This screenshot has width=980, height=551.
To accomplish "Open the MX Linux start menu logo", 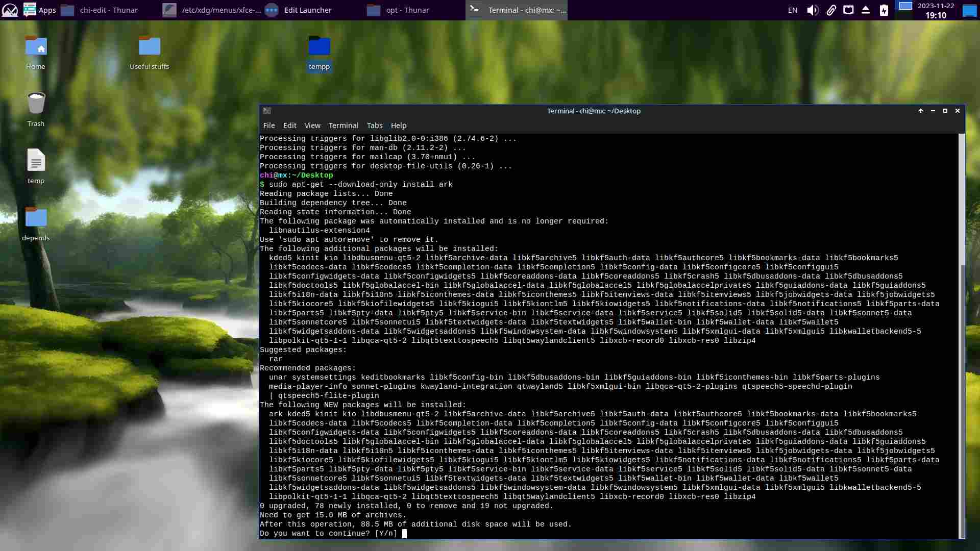I will point(10,10).
